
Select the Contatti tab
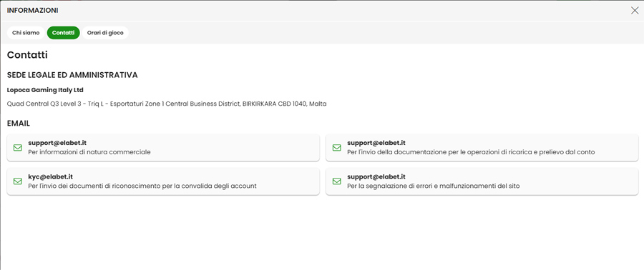[x=63, y=33]
